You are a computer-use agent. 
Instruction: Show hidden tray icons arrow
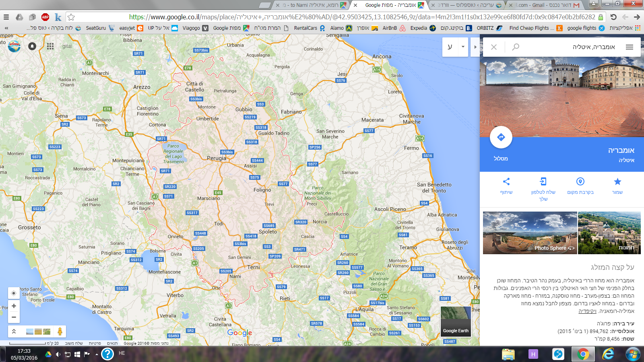(x=97, y=354)
